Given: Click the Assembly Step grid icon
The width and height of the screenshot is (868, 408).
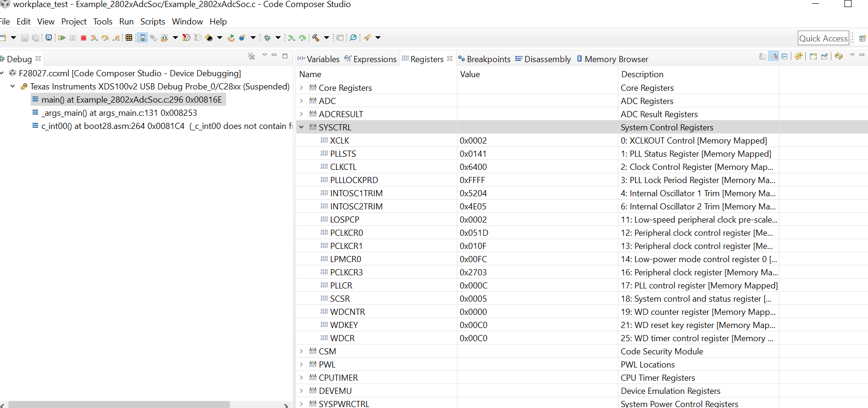Looking at the screenshot, I should click(129, 38).
